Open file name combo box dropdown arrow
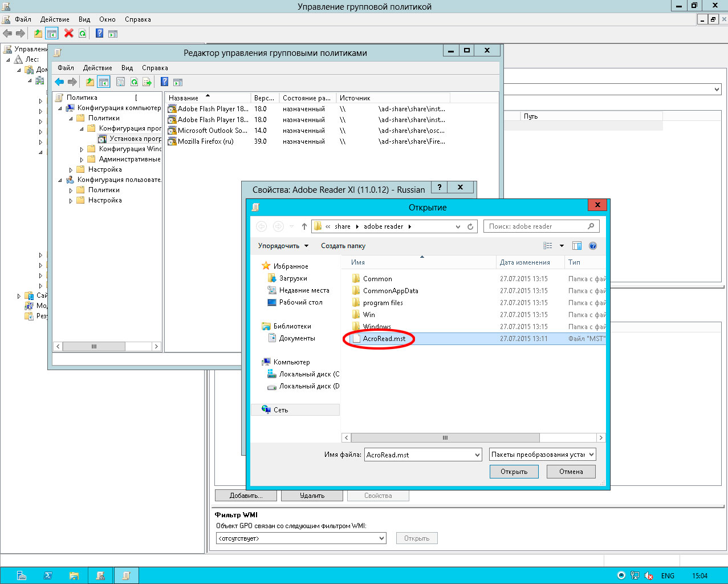This screenshot has height=584, width=728. 477,455
